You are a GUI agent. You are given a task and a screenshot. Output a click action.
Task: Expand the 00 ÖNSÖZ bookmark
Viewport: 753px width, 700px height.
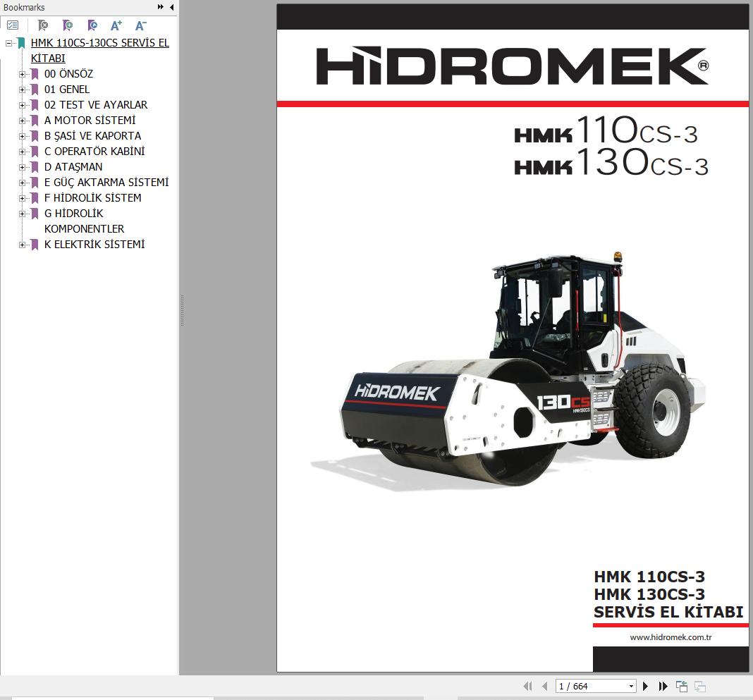pos(22,74)
